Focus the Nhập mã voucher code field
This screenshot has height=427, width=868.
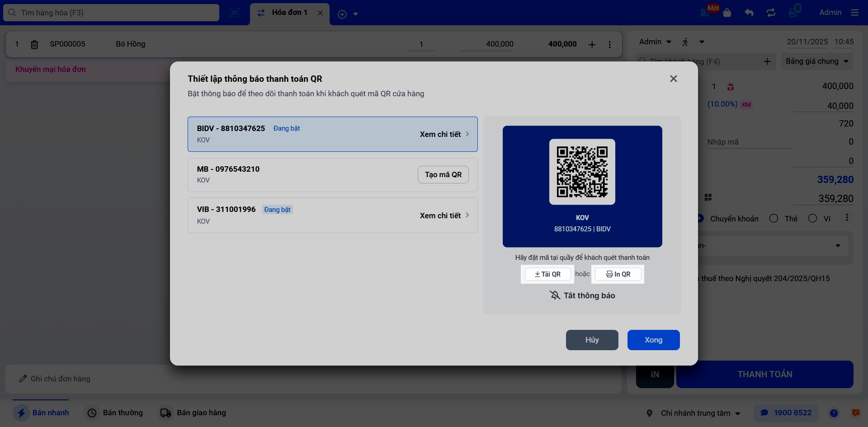[750, 142]
